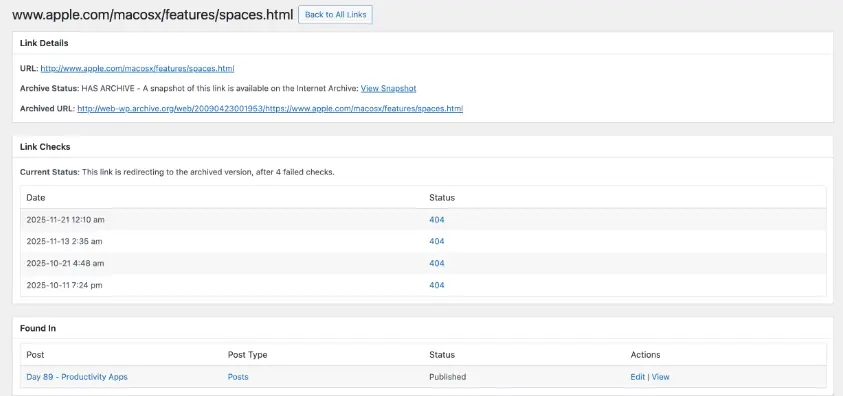Edit the Day 89 post
This screenshot has height=396, width=843.
(x=638, y=377)
